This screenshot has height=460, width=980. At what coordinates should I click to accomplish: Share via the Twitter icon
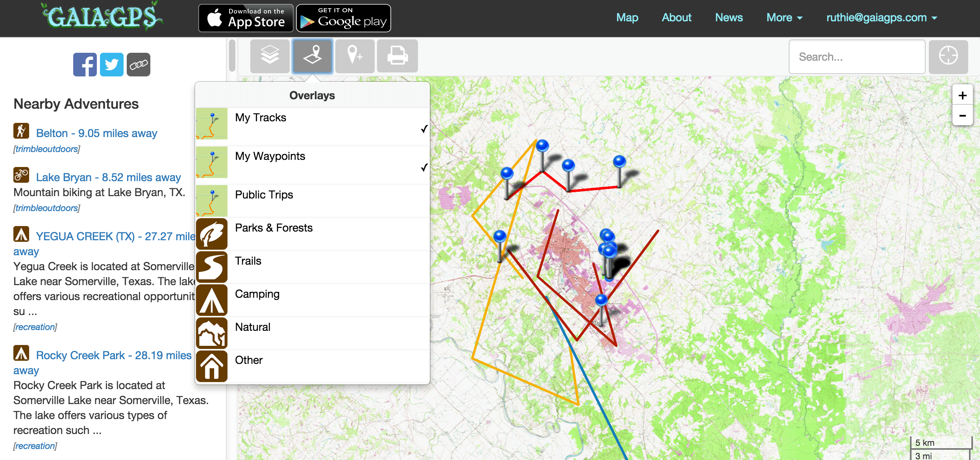click(x=111, y=65)
